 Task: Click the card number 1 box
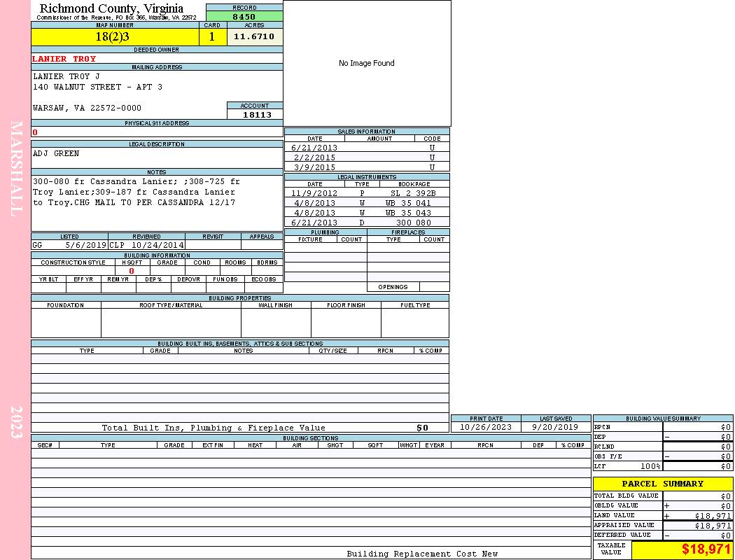click(x=212, y=37)
